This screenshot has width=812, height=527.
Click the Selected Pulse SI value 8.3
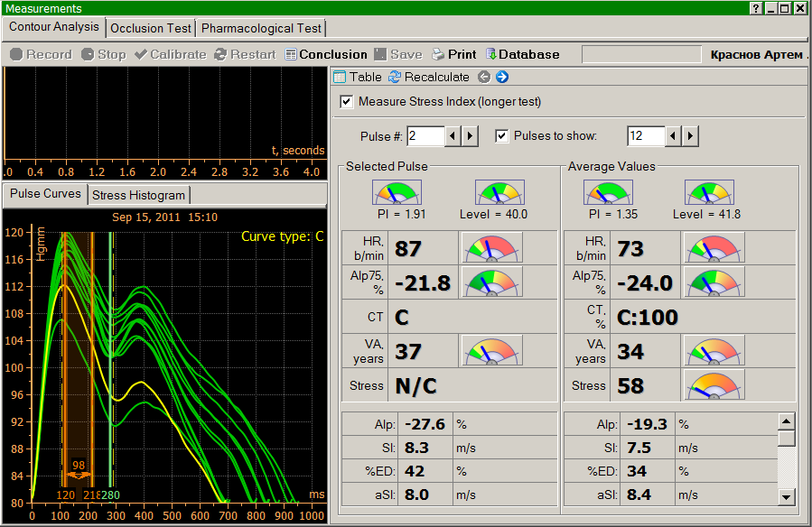click(x=417, y=448)
